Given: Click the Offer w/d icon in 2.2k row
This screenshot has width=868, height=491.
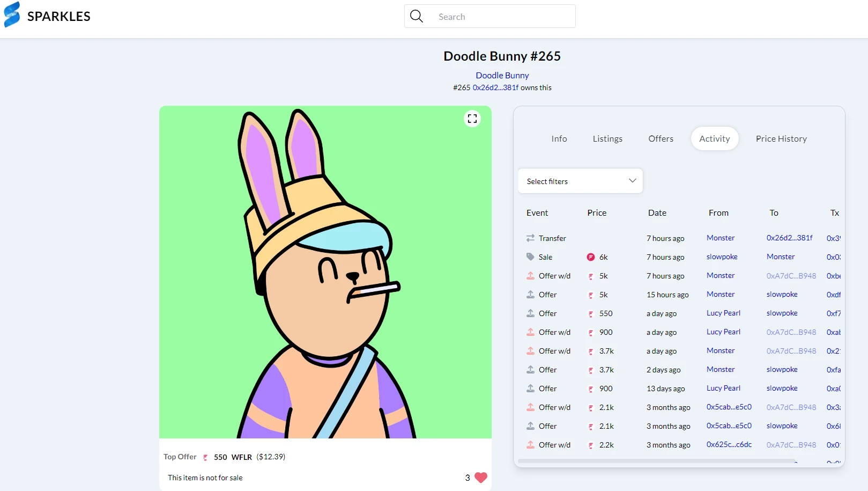Looking at the screenshot, I should pyautogui.click(x=530, y=444).
